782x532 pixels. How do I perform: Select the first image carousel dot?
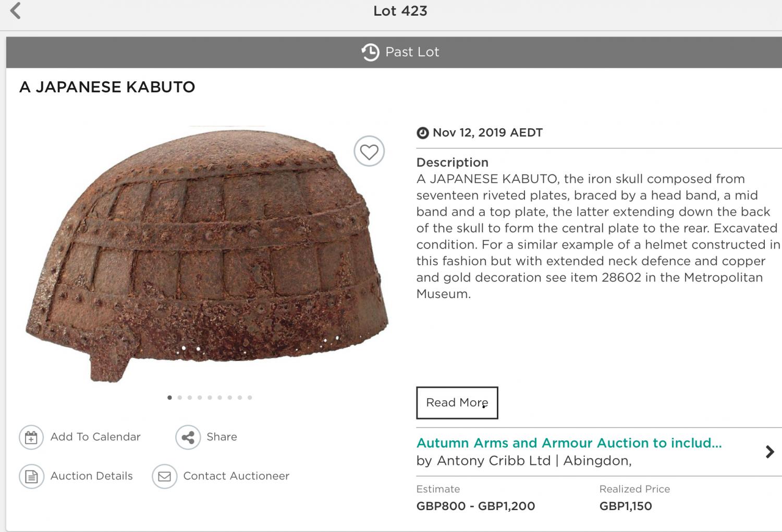pyautogui.click(x=169, y=398)
